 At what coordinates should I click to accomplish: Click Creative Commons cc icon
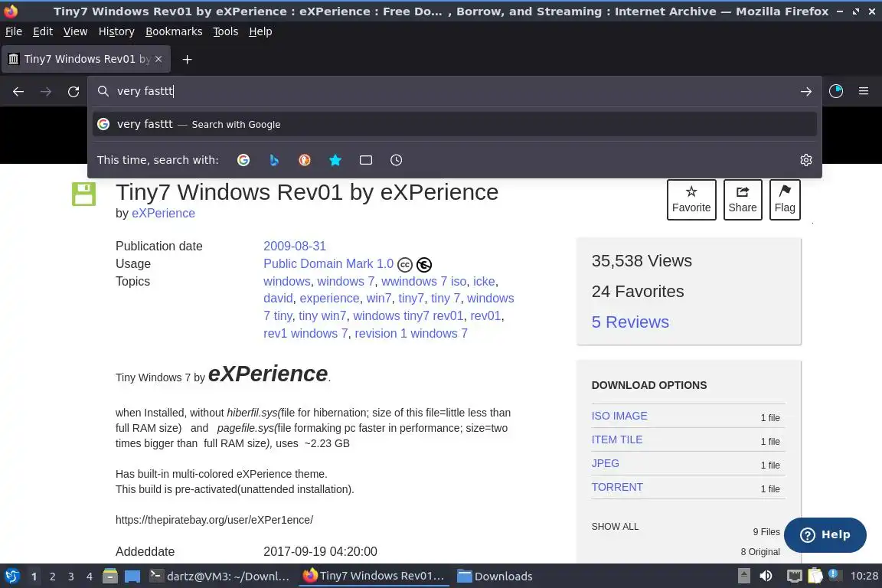[405, 264]
